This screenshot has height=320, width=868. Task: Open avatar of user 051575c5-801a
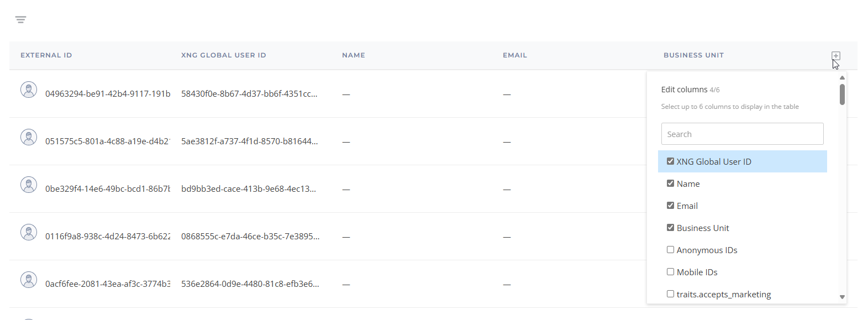click(x=29, y=137)
